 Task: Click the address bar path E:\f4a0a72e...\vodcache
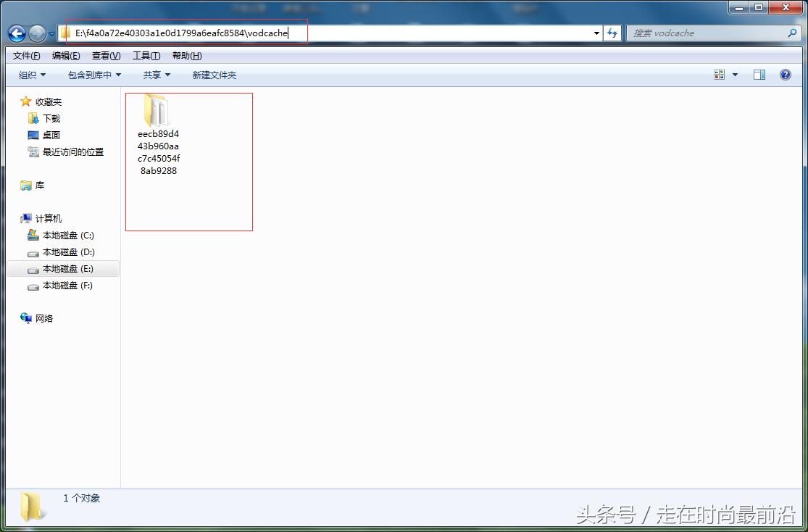point(181,33)
